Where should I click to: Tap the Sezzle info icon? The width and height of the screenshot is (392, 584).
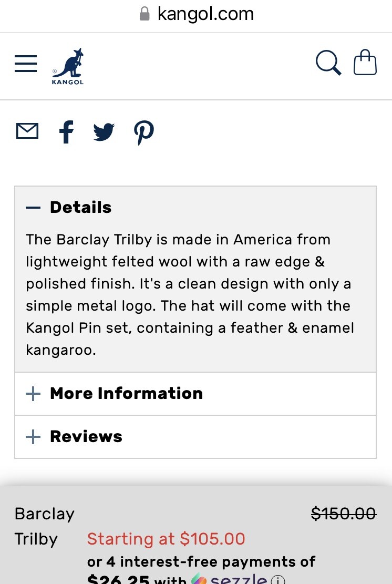point(278,580)
